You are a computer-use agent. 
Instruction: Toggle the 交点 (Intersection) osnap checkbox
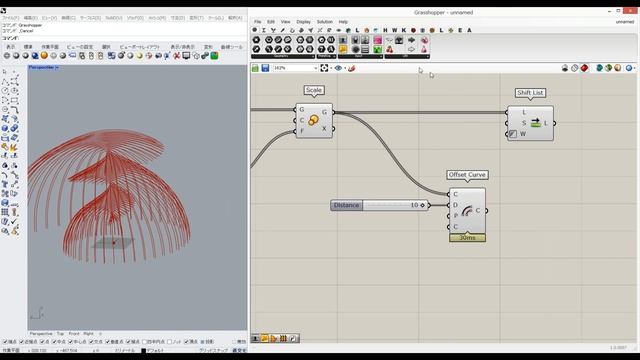(91, 342)
